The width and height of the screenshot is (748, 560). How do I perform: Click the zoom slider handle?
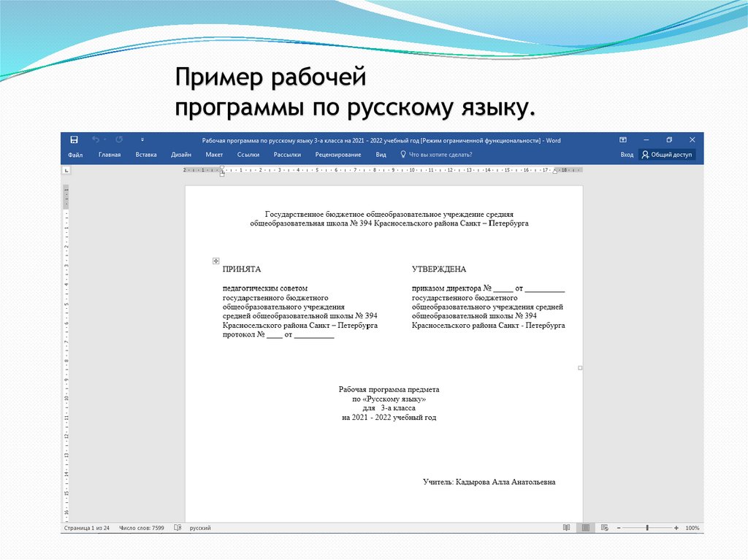click(x=646, y=528)
